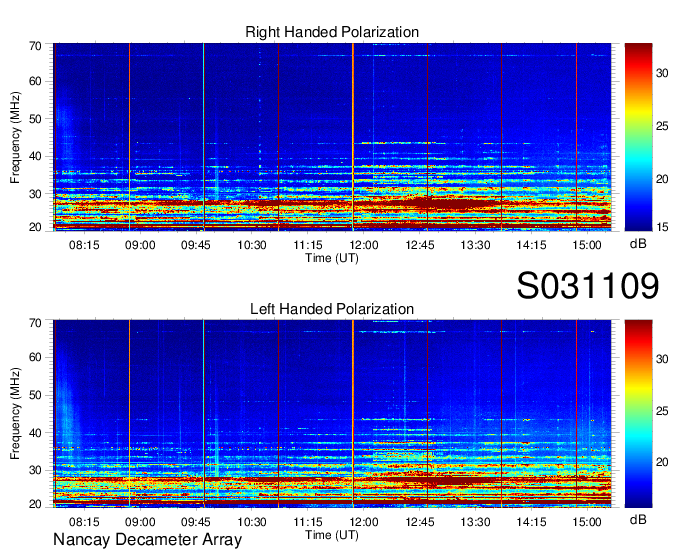Select the "08:15" time tick on Left Handed plot
This screenshot has height=552, width=680.
[x=84, y=522]
